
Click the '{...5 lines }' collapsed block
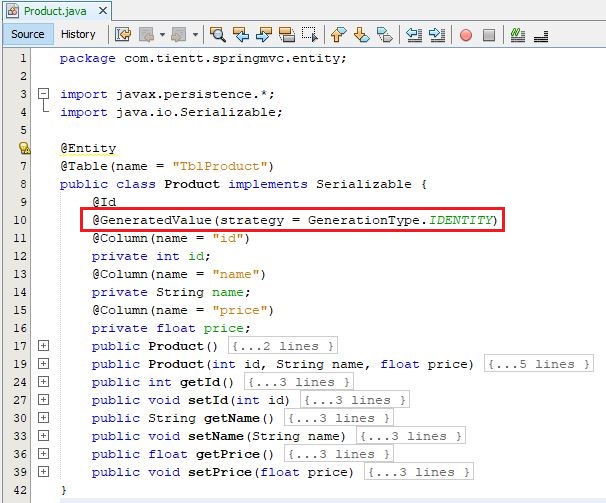539,364
